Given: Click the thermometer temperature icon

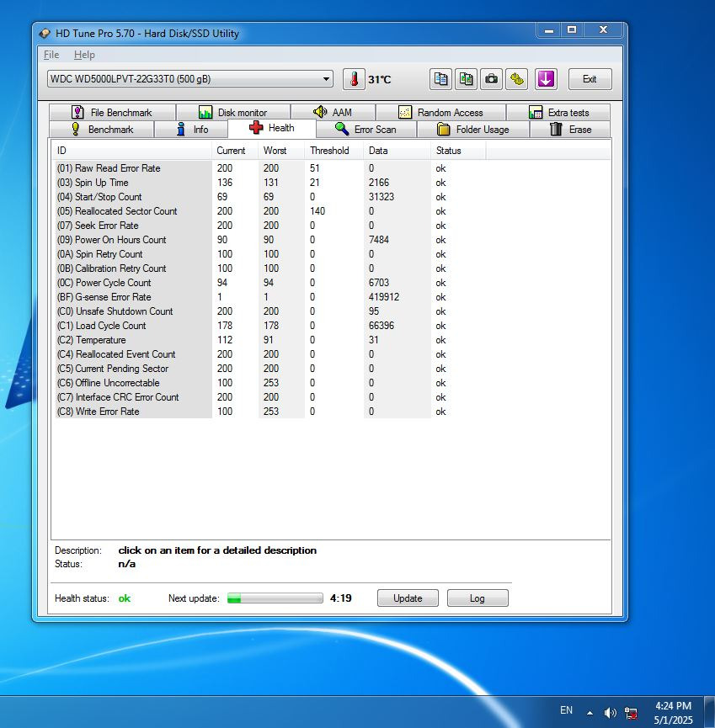Looking at the screenshot, I should 354,79.
